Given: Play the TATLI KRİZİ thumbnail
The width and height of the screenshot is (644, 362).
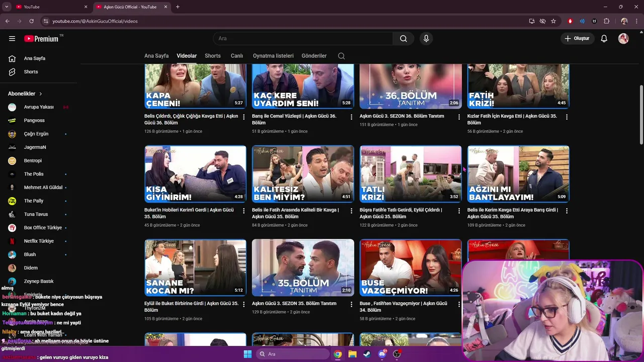Looking at the screenshot, I should point(411,174).
